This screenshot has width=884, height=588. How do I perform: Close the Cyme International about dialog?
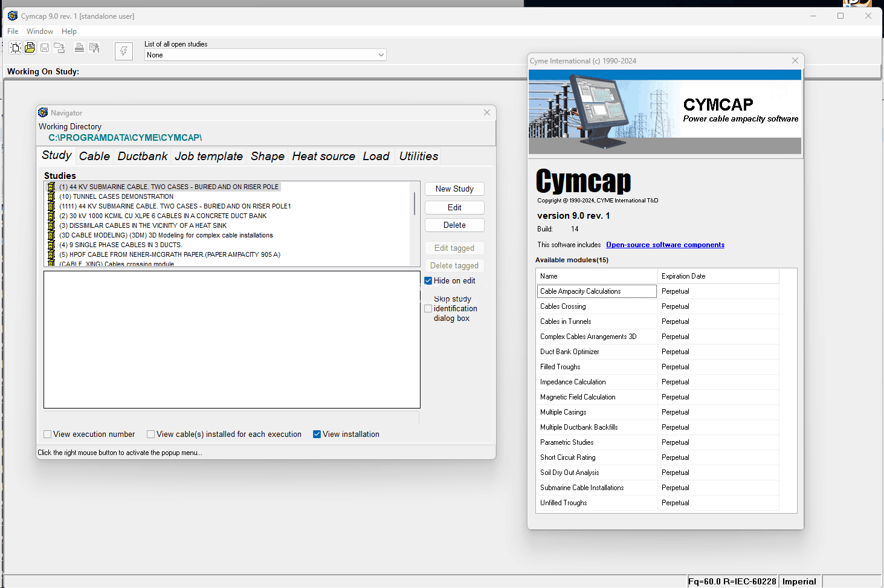(795, 60)
